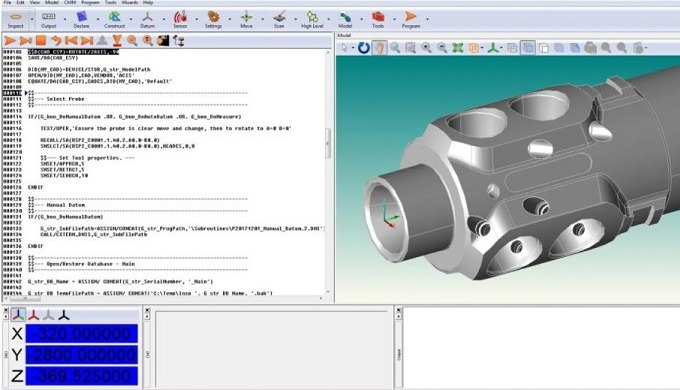
Task: Stop program with orange square
Action: [x=41, y=41]
